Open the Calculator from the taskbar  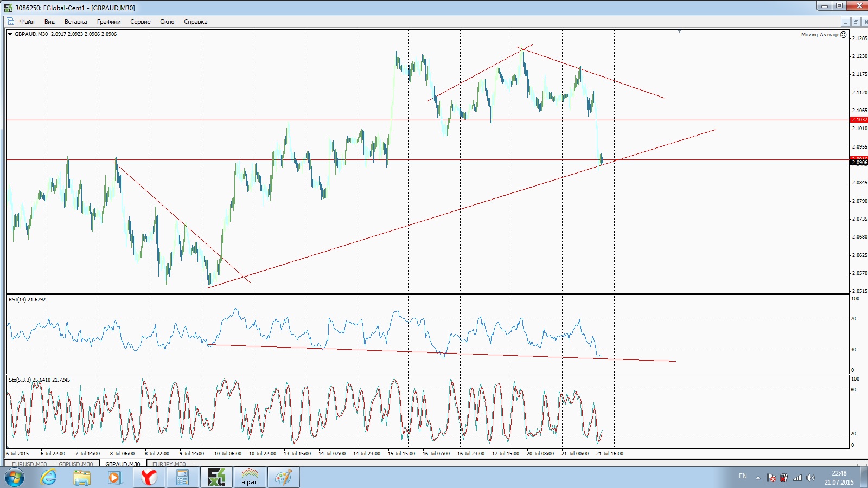coord(182,478)
